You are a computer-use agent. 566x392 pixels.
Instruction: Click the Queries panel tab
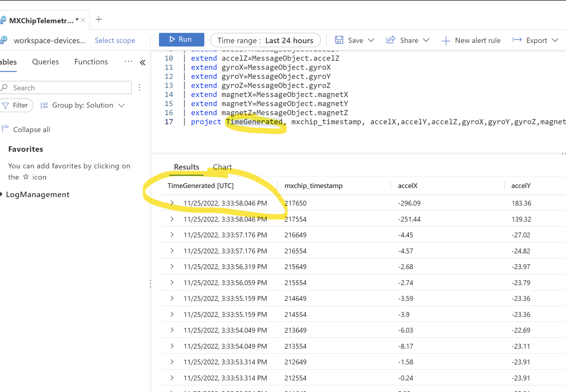click(46, 62)
